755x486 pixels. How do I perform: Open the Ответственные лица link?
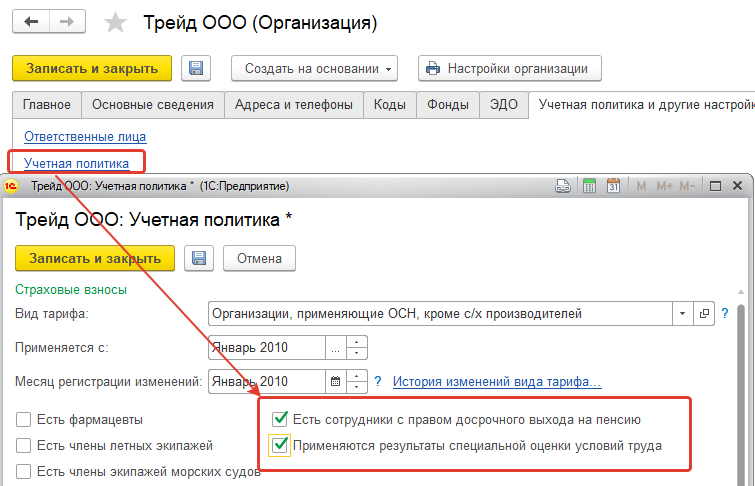[x=85, y=137]
